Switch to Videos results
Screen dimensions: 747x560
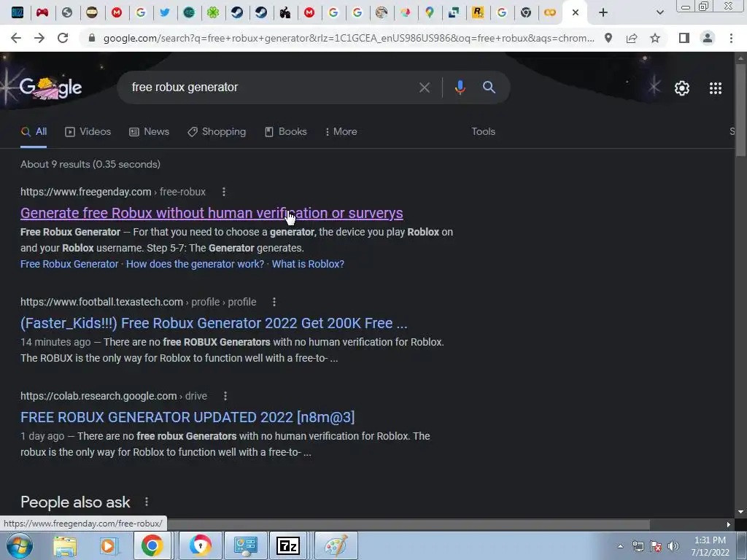[88, 131]
